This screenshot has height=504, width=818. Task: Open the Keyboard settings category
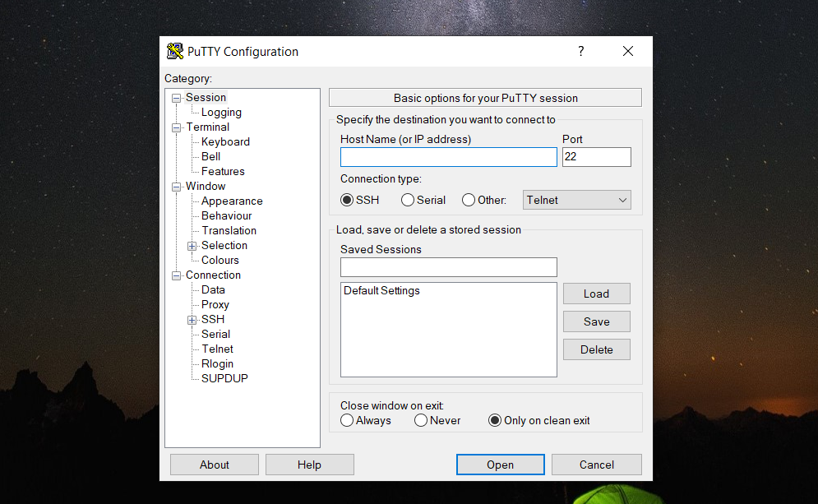[x=225, y=142]
